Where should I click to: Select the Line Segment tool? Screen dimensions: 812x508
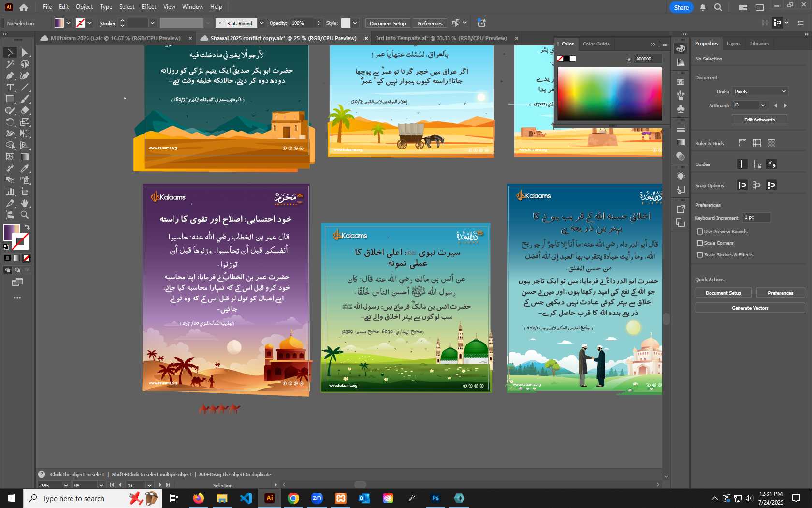tap(25, 87)
